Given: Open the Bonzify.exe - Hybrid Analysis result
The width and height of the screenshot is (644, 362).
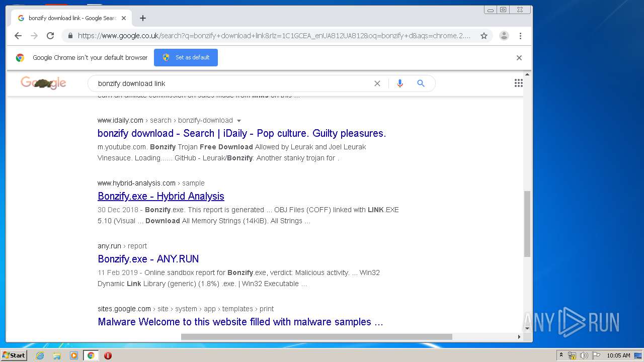Looking at the screenshot, I should (161, 196).
